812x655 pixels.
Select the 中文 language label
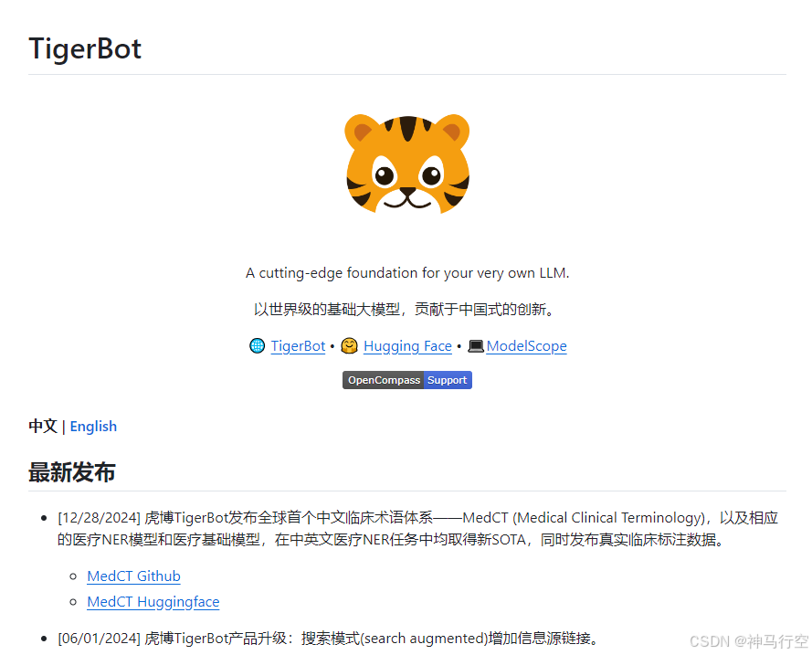tap(42, 426)
